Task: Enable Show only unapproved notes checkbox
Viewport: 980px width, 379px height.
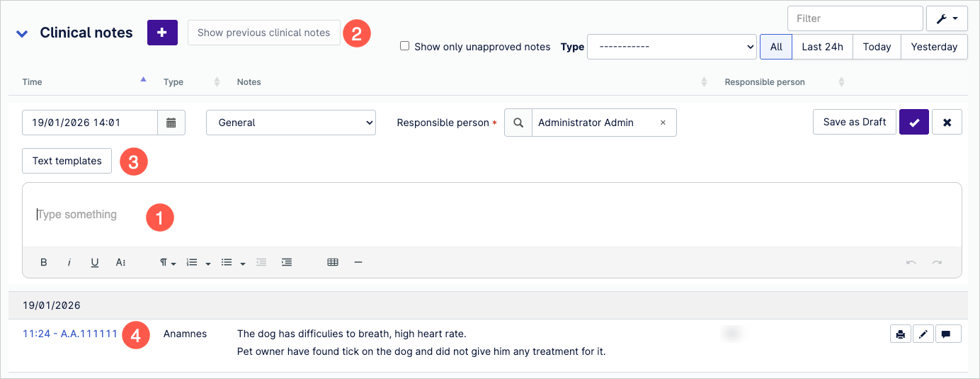Action: [404, 46]
